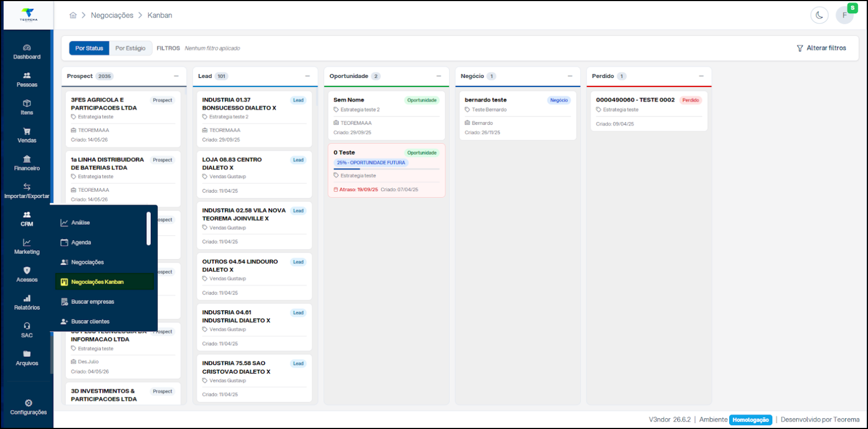Screen dimensions: 868x429
Task: Click the Teorema logo
Action: pos(28,15)
